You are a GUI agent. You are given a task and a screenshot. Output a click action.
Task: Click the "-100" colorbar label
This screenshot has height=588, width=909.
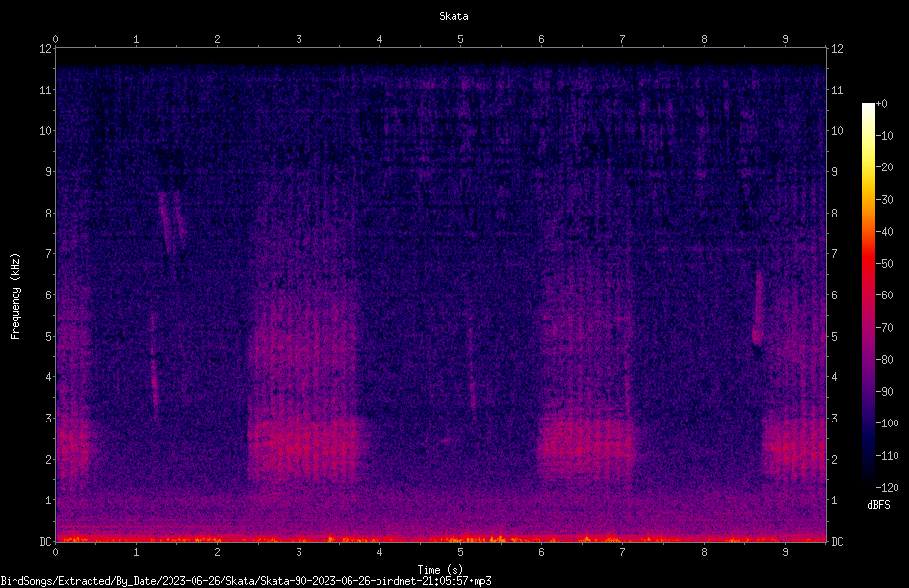887,423
